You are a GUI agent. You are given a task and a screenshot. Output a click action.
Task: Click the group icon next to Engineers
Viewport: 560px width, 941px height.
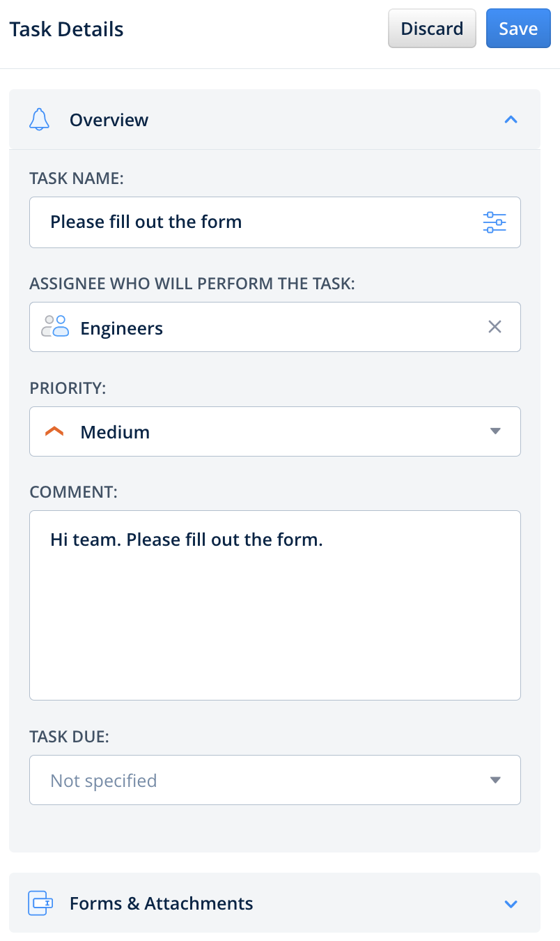(54, 326)
